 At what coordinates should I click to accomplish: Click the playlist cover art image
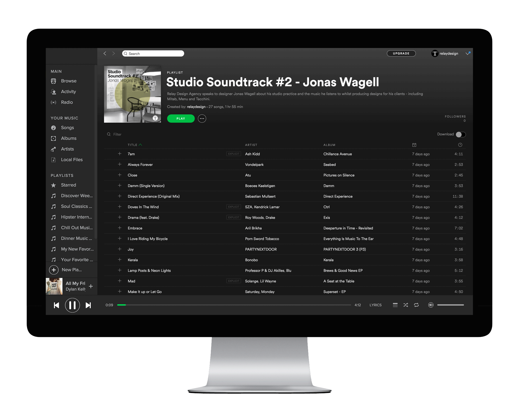tap(132, 94)
